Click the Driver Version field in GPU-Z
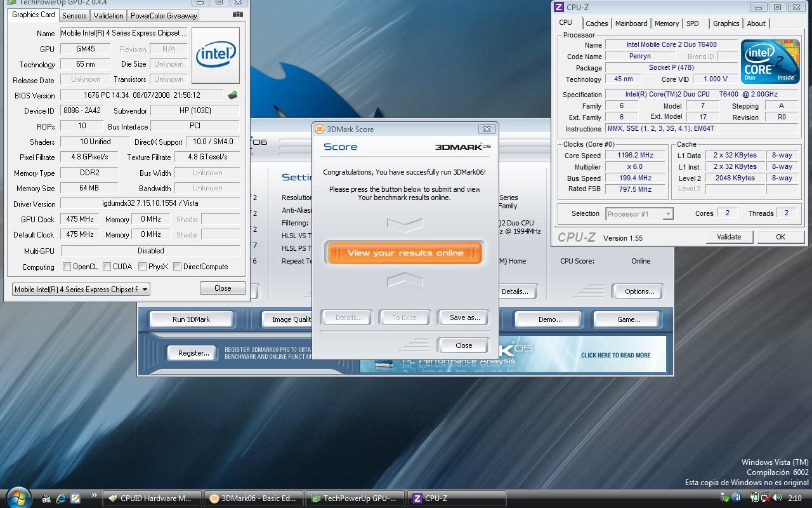The width and height of the screenshot is (812, 508). click(150, 204)
